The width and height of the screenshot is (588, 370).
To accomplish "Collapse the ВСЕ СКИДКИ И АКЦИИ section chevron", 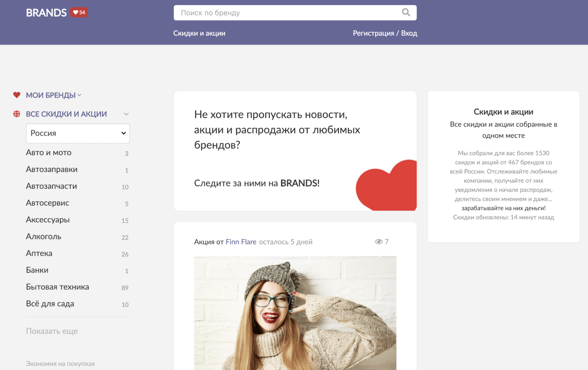I will pyautogui.click(x=126, y=114).
